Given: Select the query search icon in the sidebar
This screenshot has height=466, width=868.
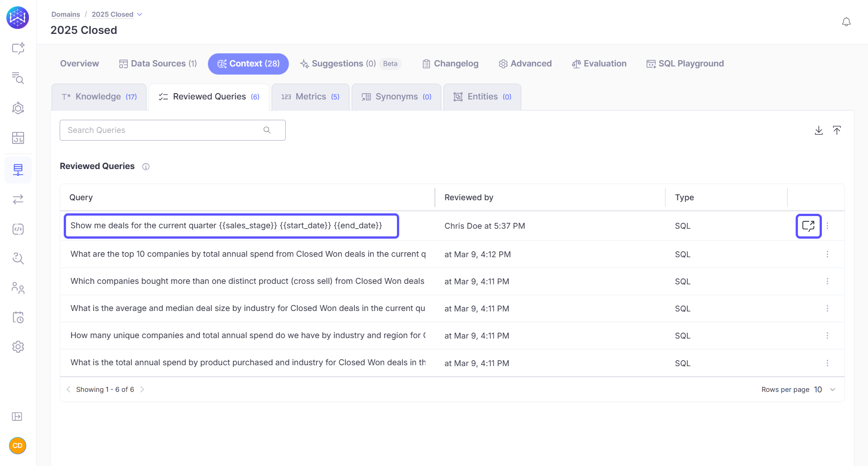Looking at the screenshot, I should coord(18,78).
